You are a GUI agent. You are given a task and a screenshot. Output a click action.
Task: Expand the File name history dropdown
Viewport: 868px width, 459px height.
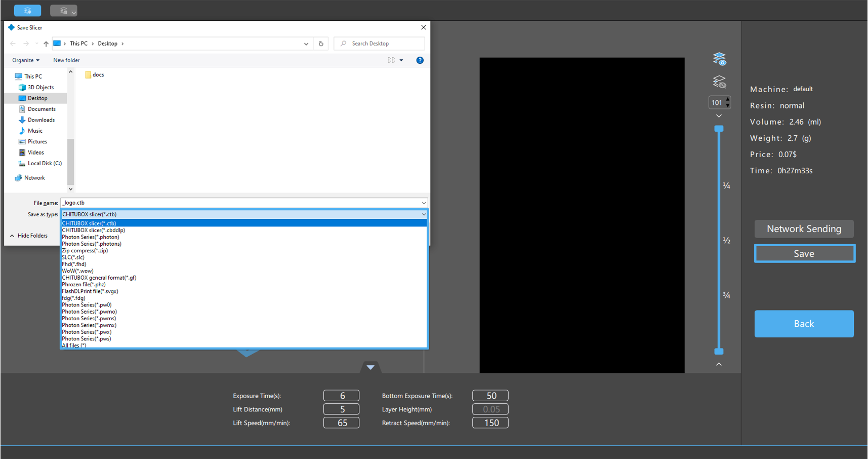coord(424,203)
